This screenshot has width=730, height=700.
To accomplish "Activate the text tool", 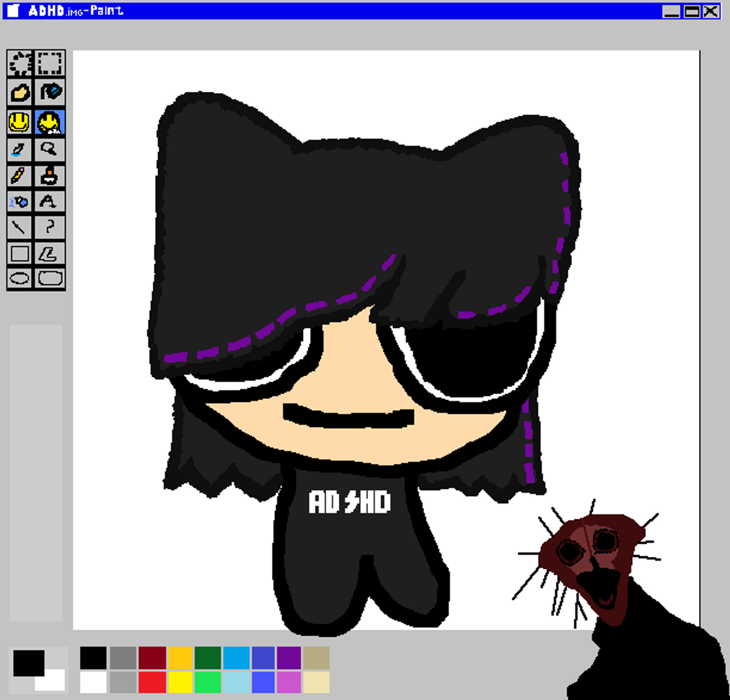I will point(50,201).
